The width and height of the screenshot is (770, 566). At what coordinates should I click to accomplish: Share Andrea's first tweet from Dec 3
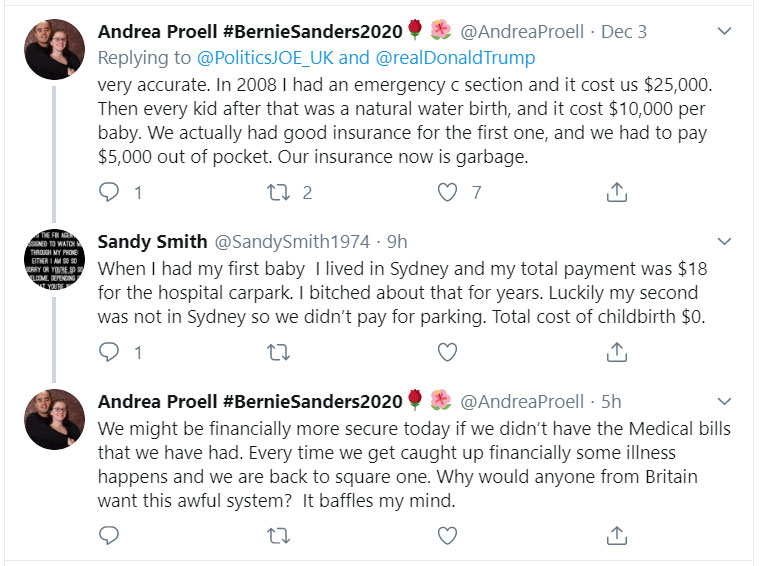pos(617,191)
